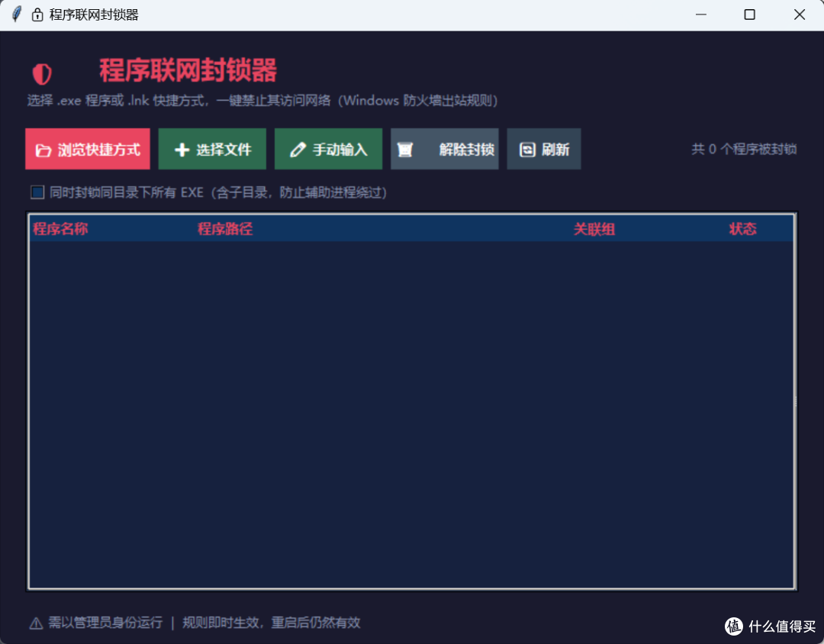Enable 同时封锁同目录下所有 EXE checkbox
Viewport: 824px width, 644px height.
pyautogui.click(x=37, y=192)
